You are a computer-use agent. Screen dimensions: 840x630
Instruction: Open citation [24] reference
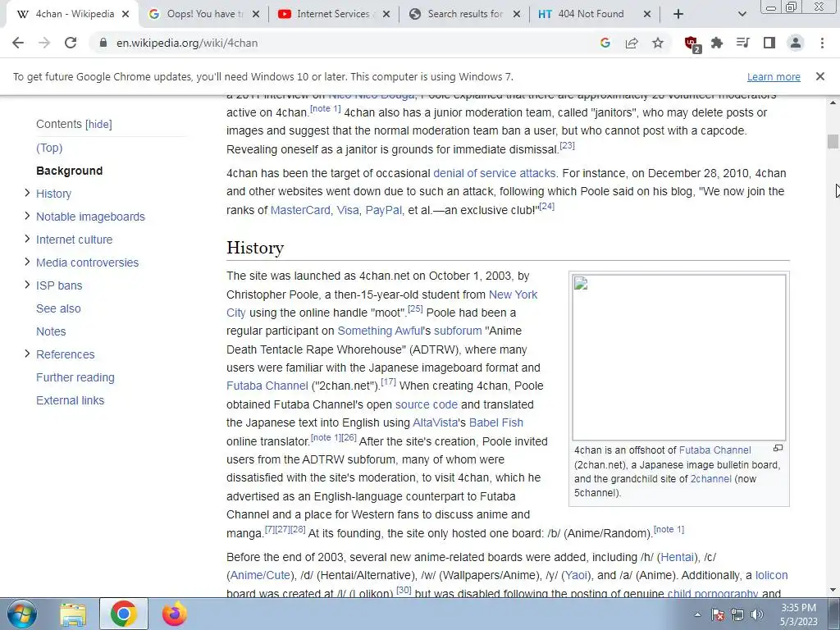(547, 206)
